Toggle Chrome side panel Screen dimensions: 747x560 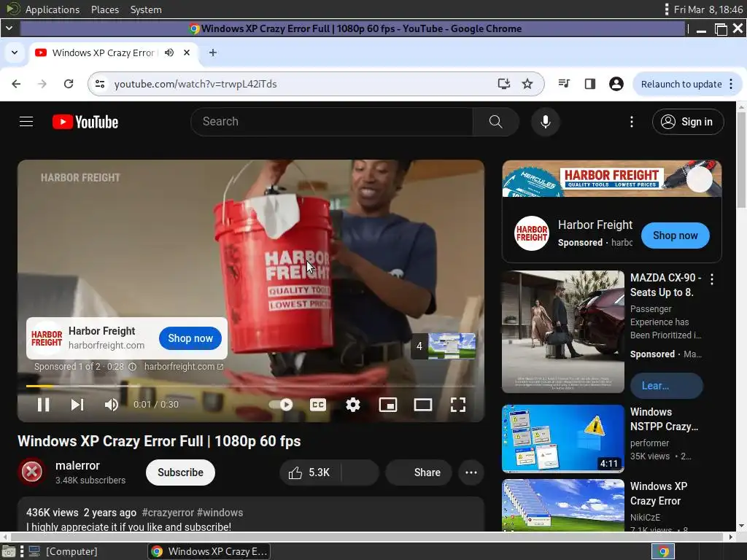[x=589, y=84]
